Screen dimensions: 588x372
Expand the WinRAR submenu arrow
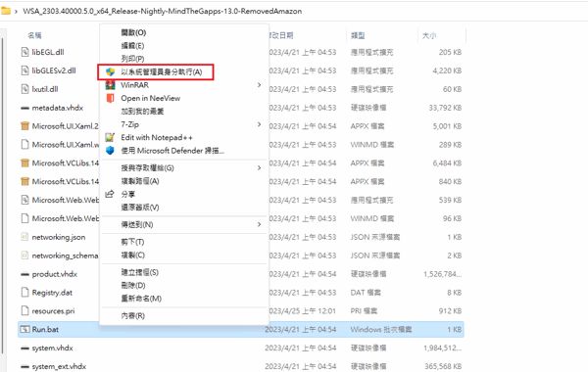[x=259, y=85]
